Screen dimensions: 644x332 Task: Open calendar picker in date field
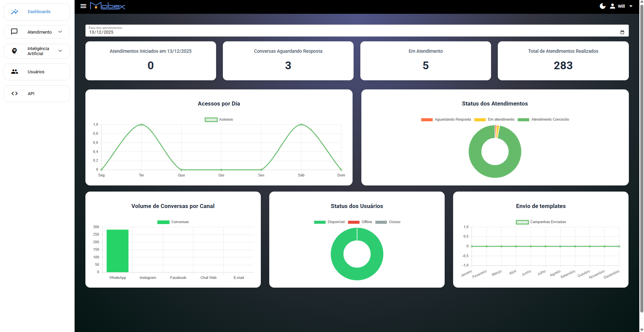[622, 32]
